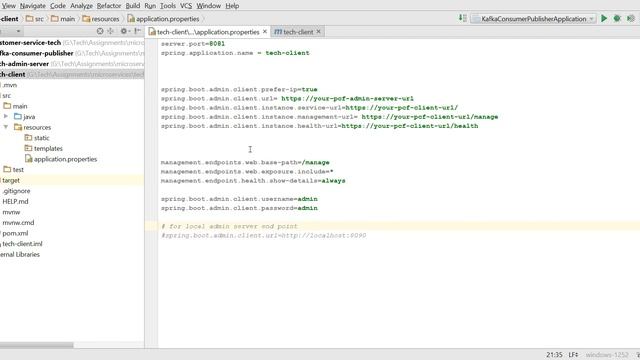Click line with health.show-details=always
The image size is (640, 360).
(x=253, y=180)
